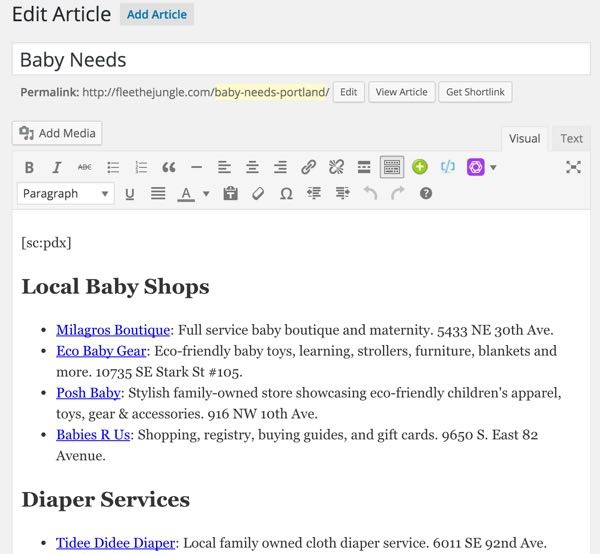Open the purple plugin dropdown arrow

click(493, 167)
